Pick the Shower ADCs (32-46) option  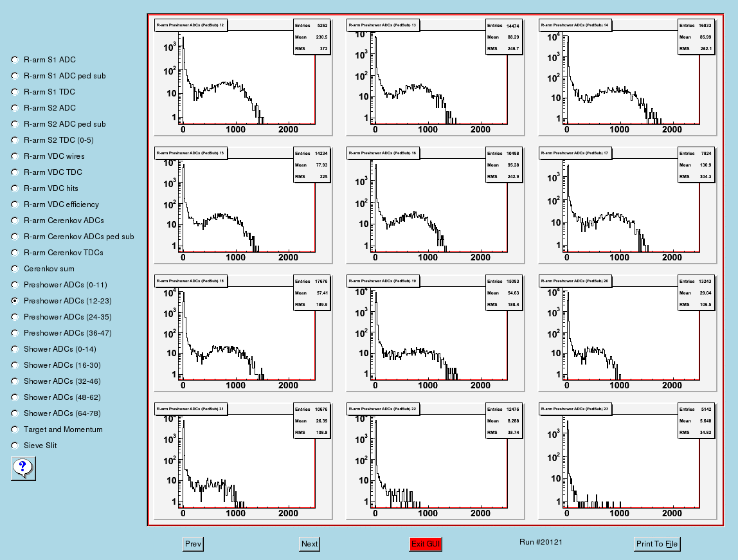[15, 381]
